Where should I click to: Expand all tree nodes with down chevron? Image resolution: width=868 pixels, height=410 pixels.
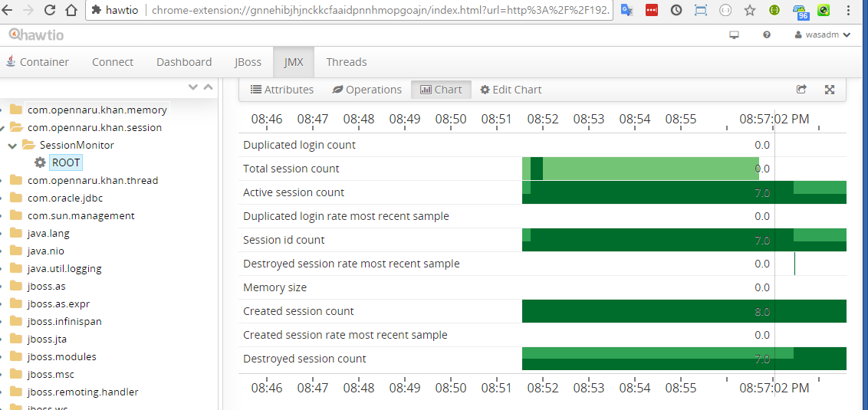click(193, 87)
